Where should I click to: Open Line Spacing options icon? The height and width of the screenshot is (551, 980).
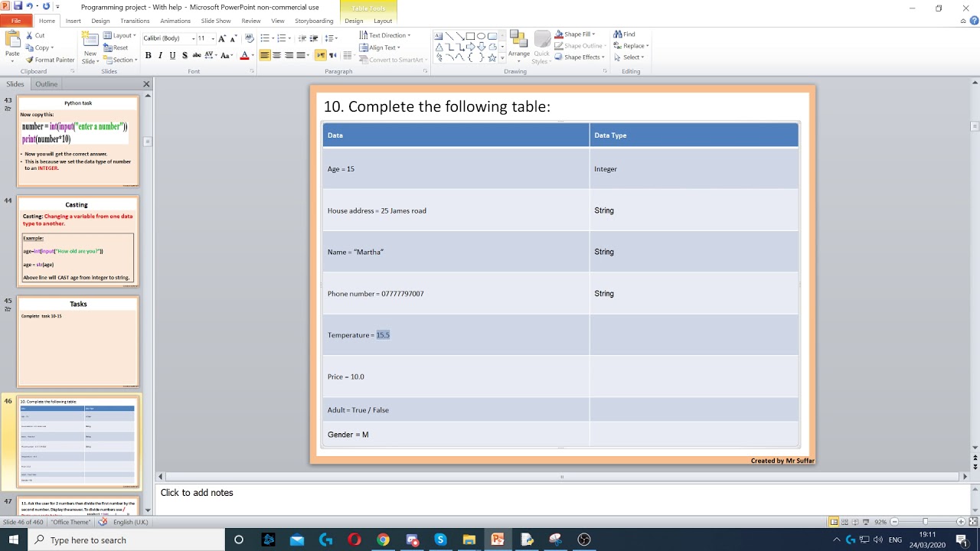click(x=330, y=38)
